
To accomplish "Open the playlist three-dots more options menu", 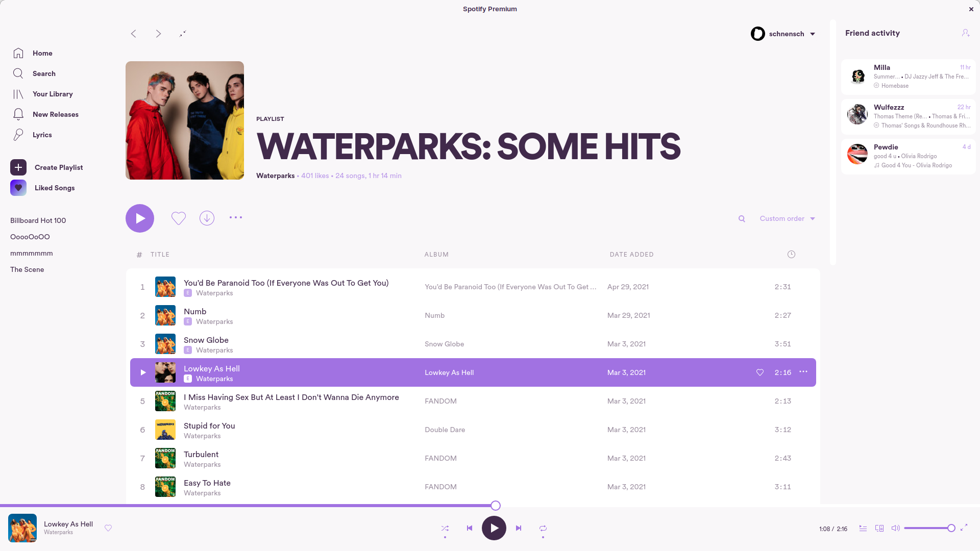I will click(236, 218).
